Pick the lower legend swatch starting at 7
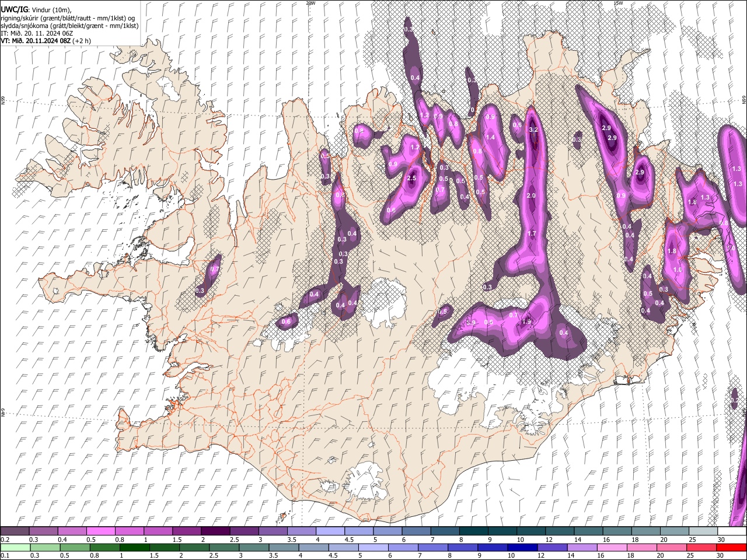 (432, 548)
